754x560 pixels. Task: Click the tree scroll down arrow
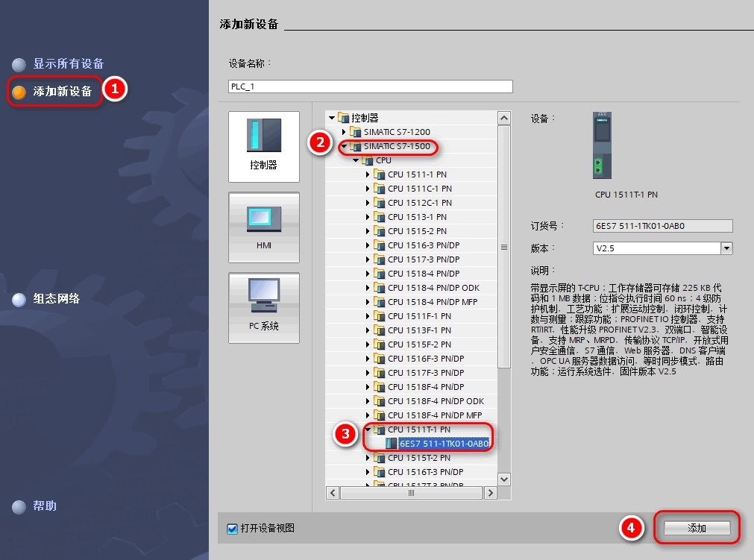pyautogui.click(x=504, y=479)
